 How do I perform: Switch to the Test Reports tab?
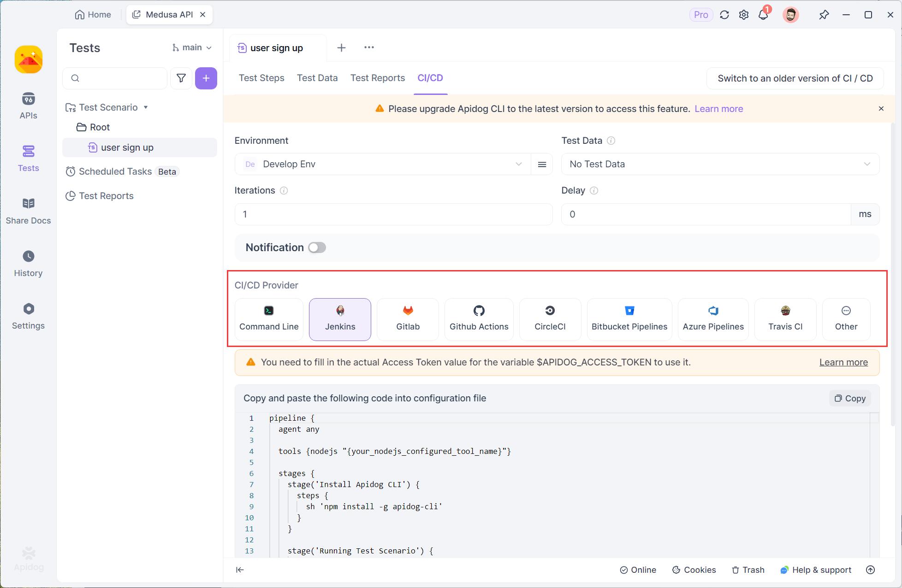point(378,78)
